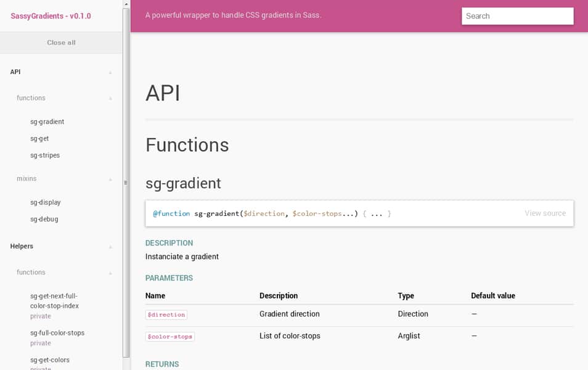Click the Close all button

pos(61,43)
